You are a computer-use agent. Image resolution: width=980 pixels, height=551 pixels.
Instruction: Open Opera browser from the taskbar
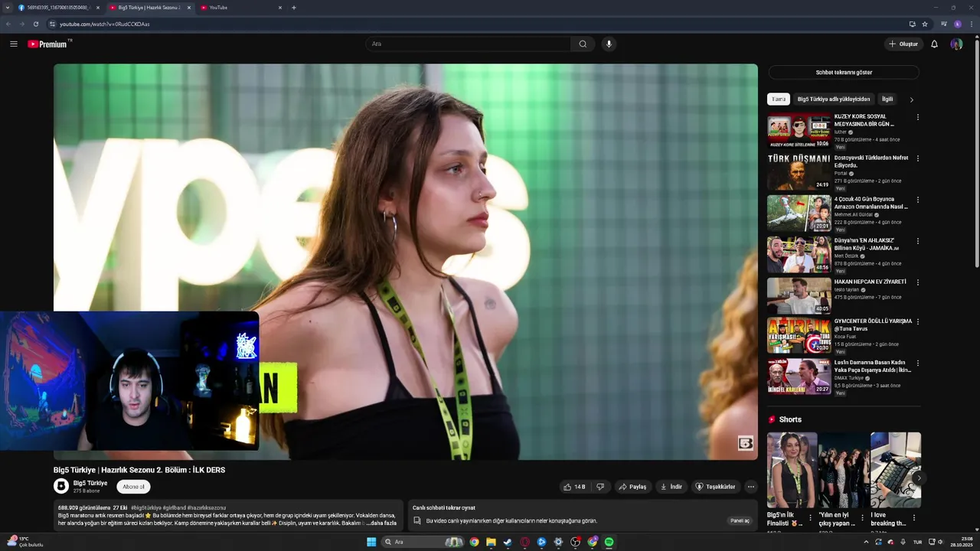[524, 542]
